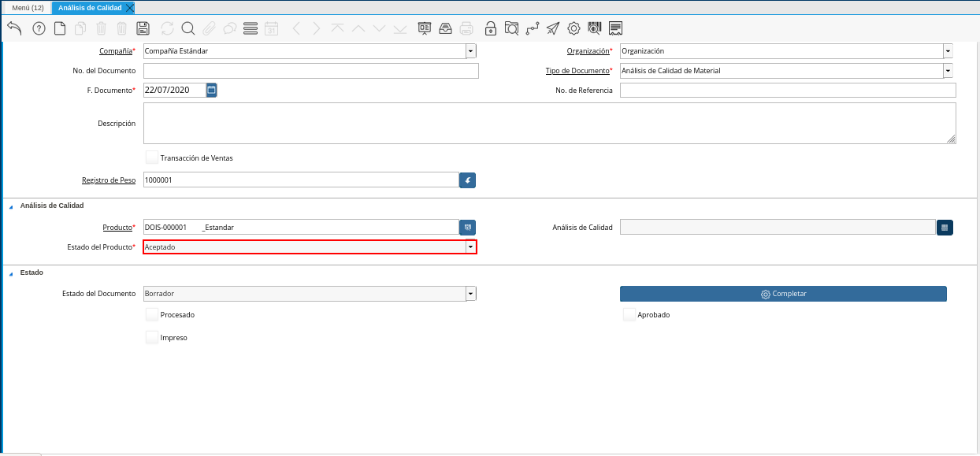Click the second trash delete selection icon
The width and height of the screenshot is (980, 456).
coord(121,28)
